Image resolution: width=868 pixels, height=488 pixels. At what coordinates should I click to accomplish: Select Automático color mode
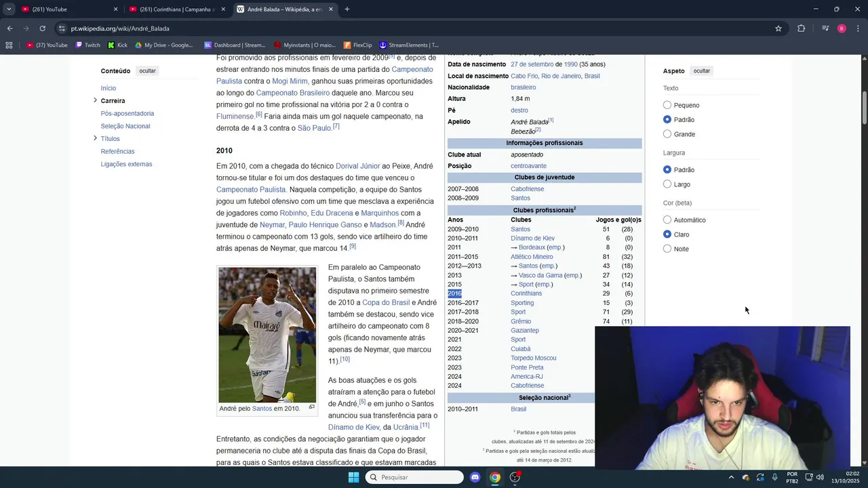pyautogui.click(x=667, y=220)
